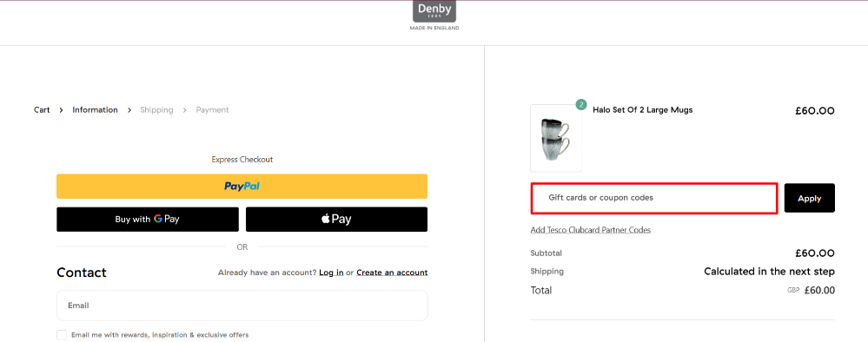Click the quantity badge on mug image
The height and width of the screenshot is (342, 868).
[x=580, y=104]
